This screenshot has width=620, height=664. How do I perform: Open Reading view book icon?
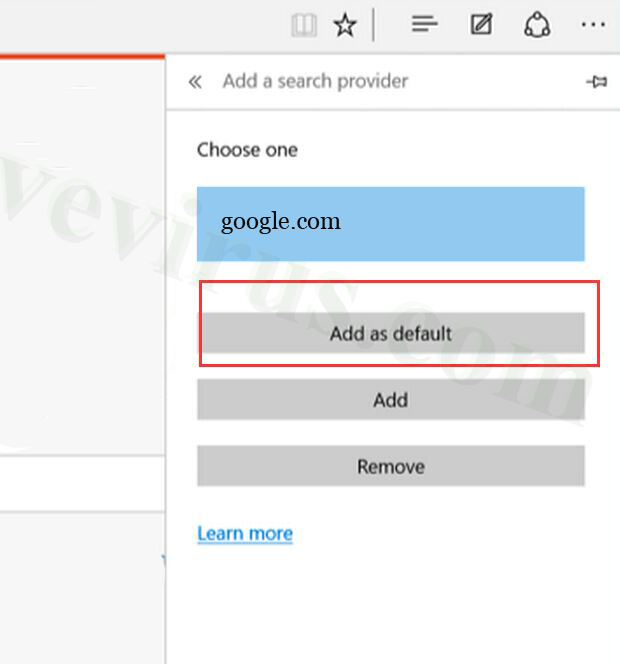pos(304,25)
